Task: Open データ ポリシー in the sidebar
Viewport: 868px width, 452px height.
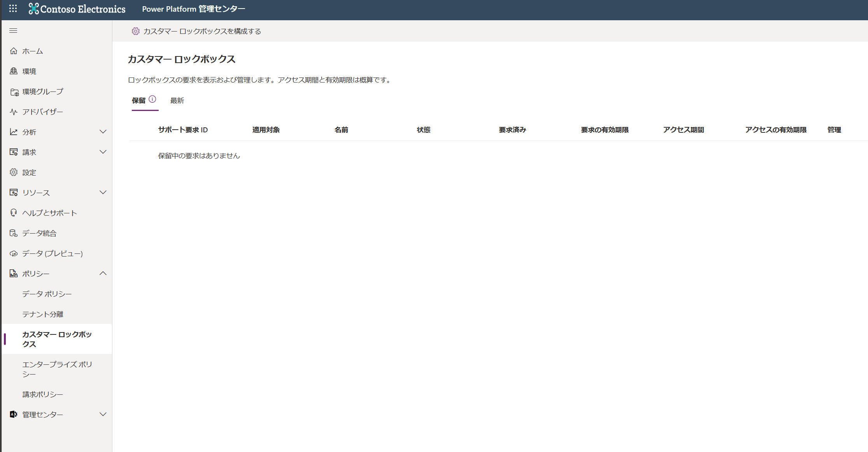Action: click(x=47, y=294)
